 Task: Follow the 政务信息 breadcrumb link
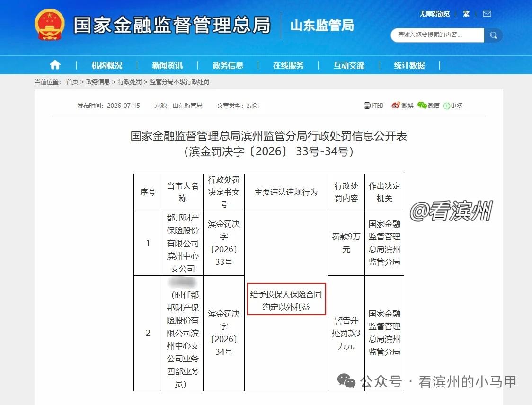(98, 82)
